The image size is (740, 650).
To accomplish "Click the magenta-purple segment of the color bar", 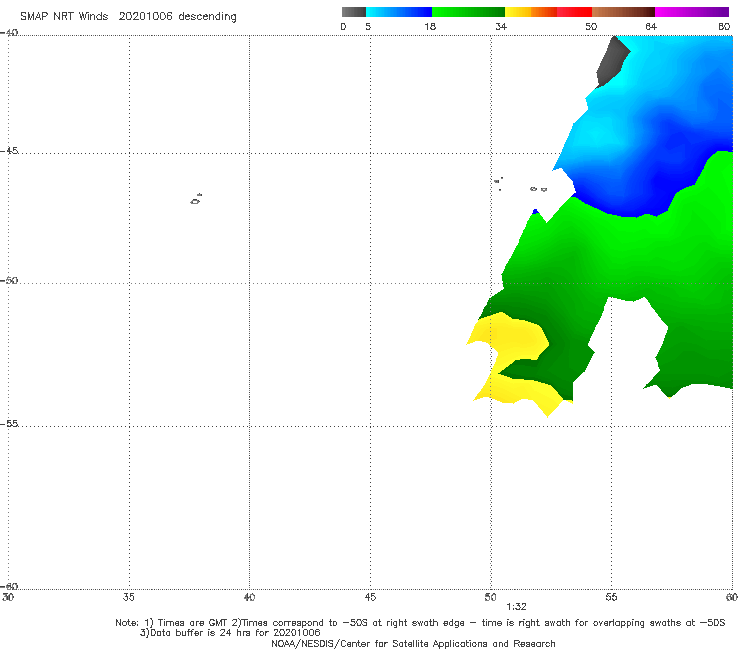I will click(692, 12).
